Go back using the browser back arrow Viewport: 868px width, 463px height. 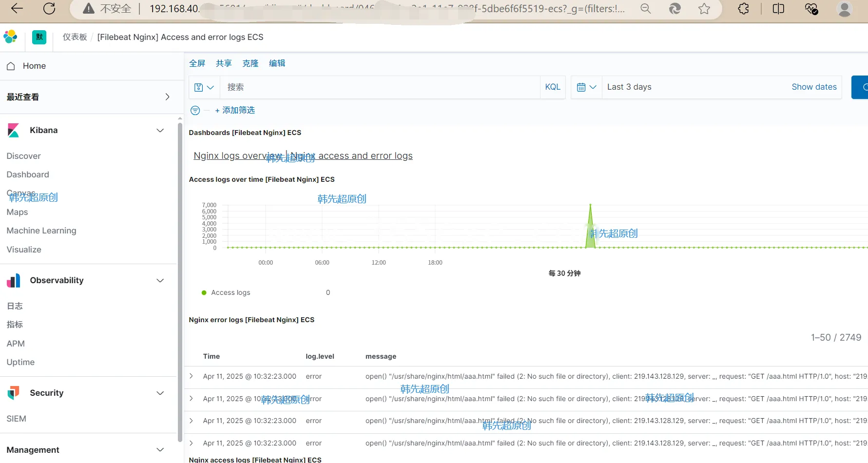click(x=17, y=8)
